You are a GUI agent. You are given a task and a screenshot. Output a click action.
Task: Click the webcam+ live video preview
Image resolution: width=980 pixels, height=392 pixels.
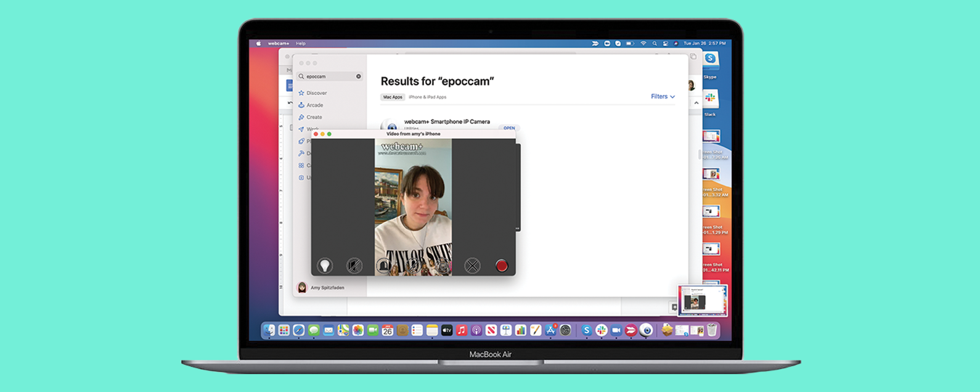pos(414,206)
